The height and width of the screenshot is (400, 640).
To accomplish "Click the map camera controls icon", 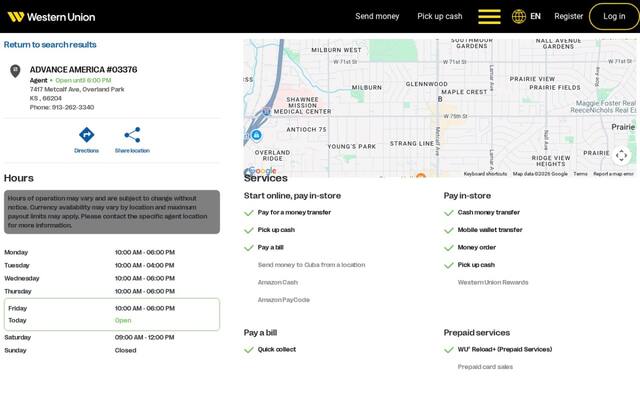I will 621,156.
